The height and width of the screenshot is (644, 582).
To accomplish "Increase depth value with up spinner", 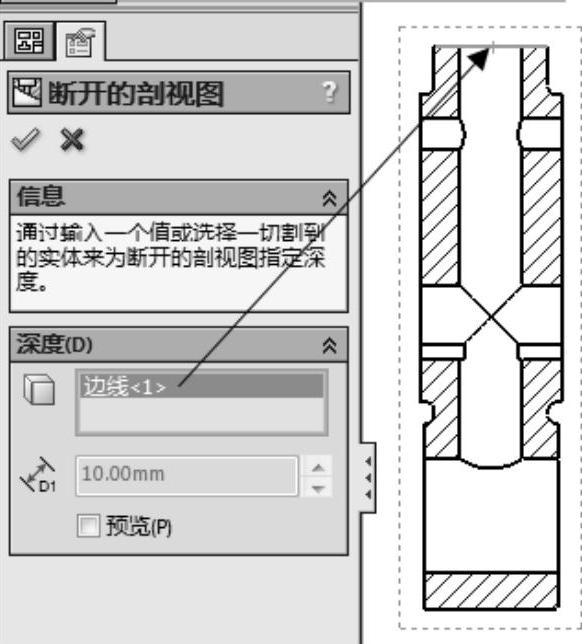I will (x=318, y=466).
